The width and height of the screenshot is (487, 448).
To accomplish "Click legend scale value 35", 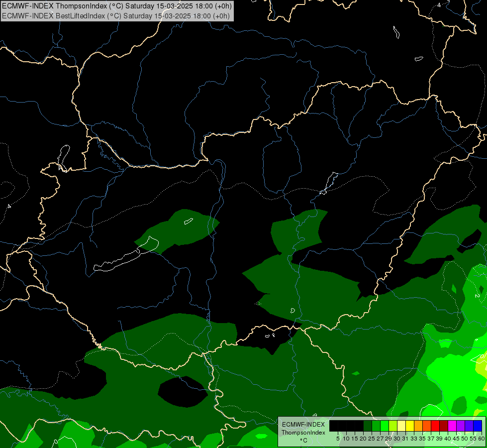I will [x=422, y=439].
